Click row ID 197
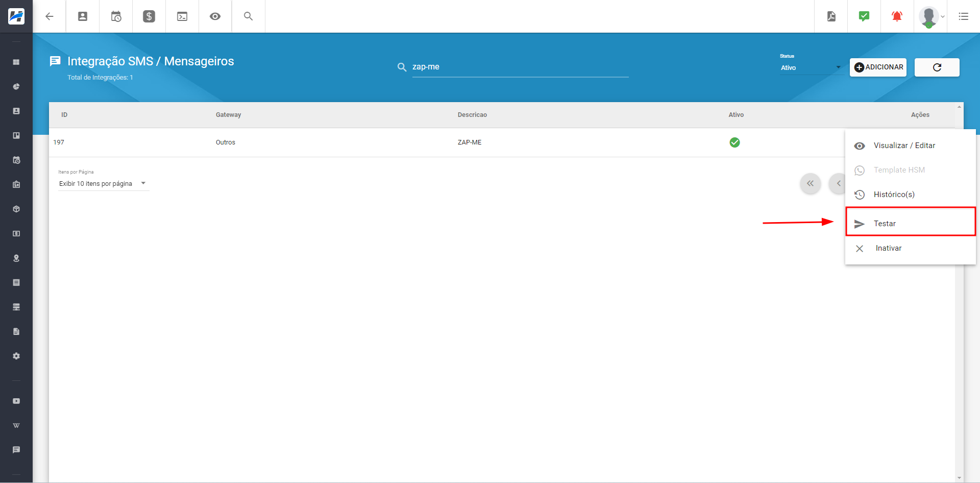This screenshot has height=483, width=980. 59,142
